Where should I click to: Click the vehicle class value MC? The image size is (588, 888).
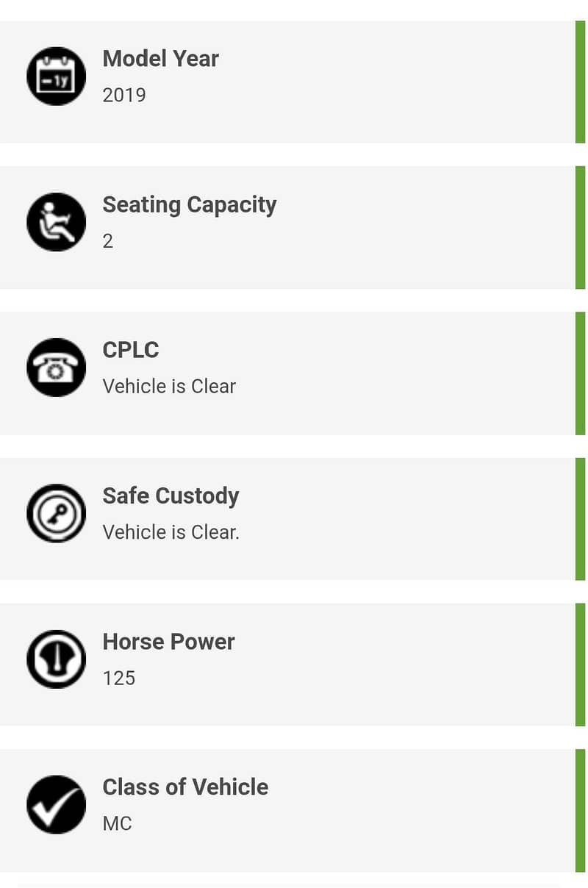(x=118, y=823)
